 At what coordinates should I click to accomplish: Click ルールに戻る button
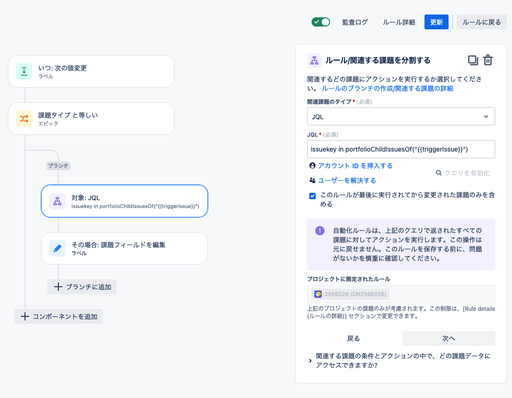[482, 22]
